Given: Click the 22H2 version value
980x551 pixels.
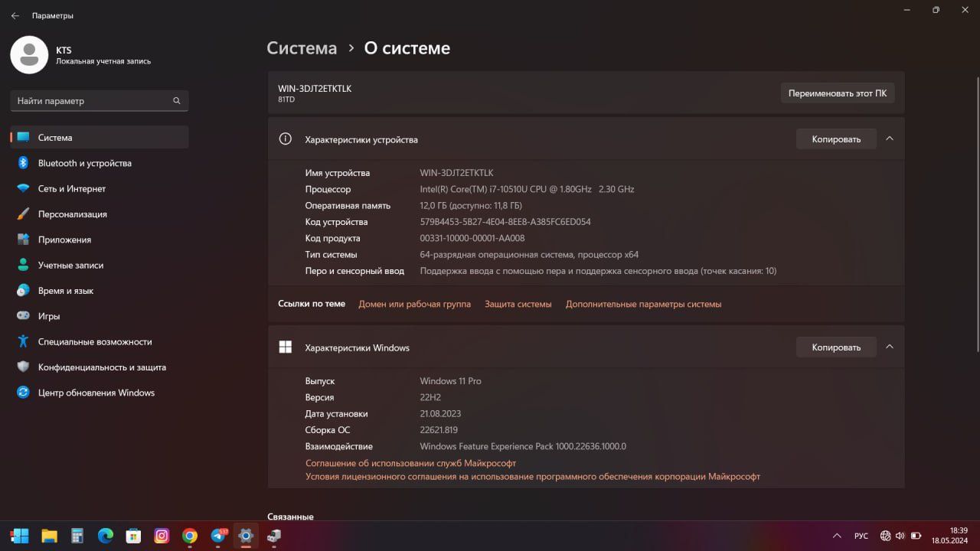Looking at the screenshot, I should [x=430, y=397].
